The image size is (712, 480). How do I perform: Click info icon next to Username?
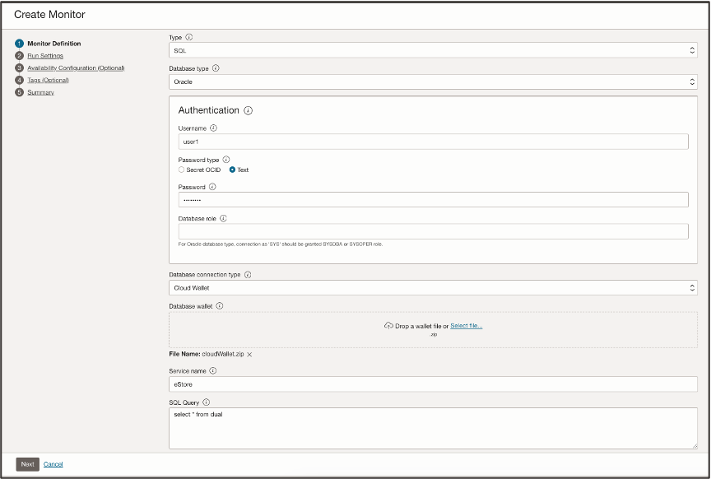214,128
